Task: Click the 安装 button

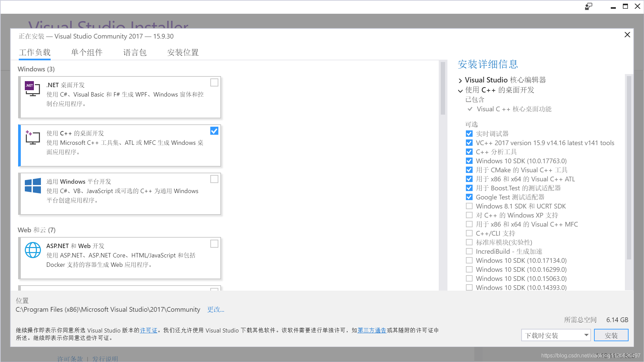Action: point(611,335)
